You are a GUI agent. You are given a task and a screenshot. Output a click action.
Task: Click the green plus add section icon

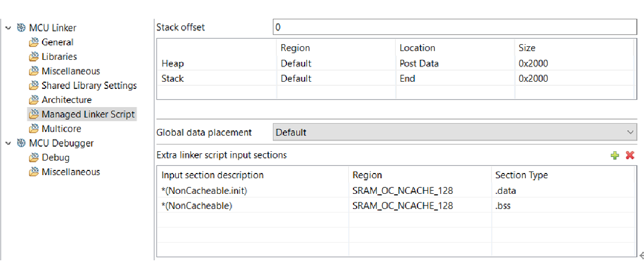(615, 155)
